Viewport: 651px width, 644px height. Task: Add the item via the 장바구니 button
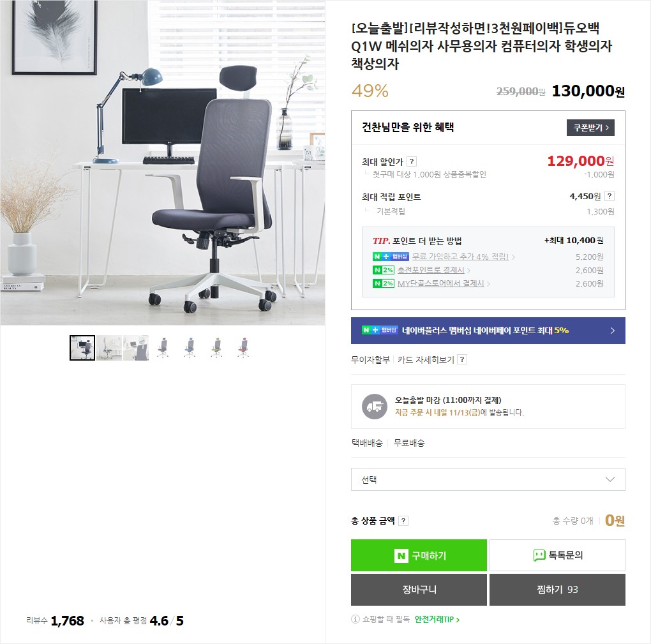click(419, 590)
